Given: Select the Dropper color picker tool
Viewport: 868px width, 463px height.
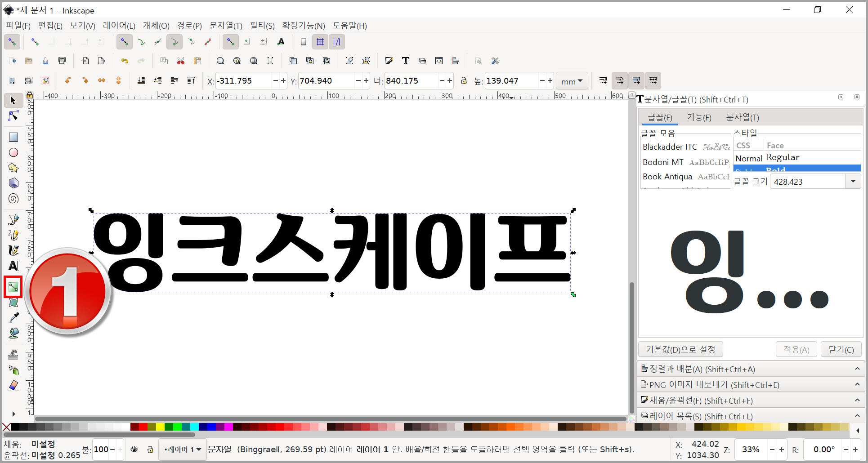Looking at the screenshot, I should click(x=13, y=318).
